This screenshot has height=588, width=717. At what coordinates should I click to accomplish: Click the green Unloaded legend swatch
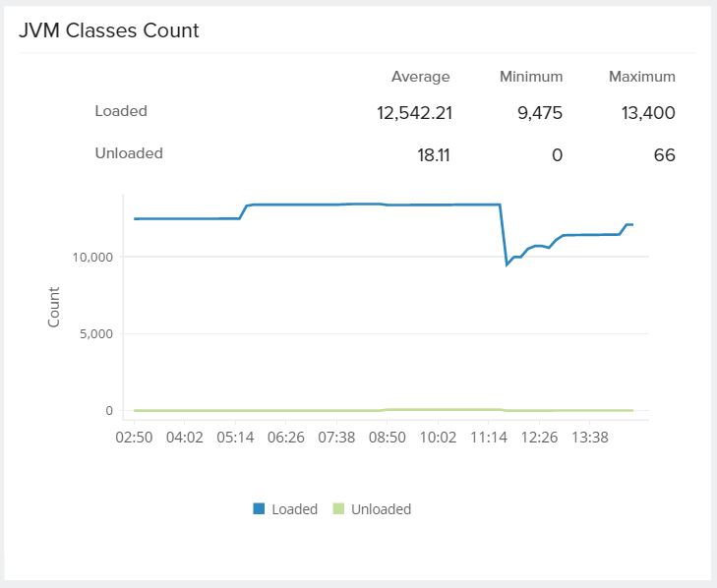click(x=338, y=509)
